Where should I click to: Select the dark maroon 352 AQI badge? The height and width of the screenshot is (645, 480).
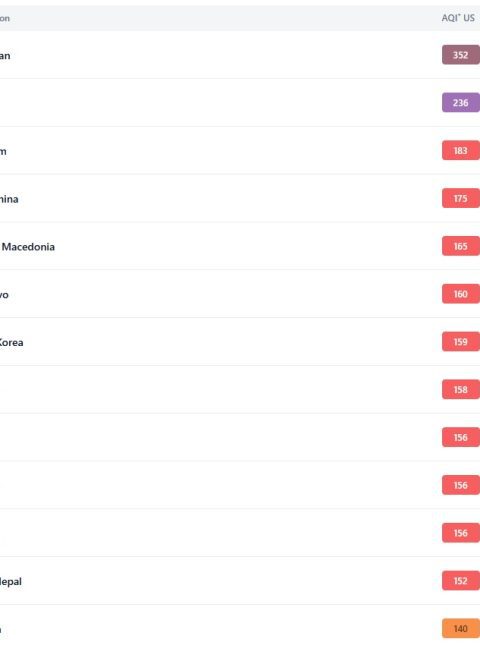(461, 55)
